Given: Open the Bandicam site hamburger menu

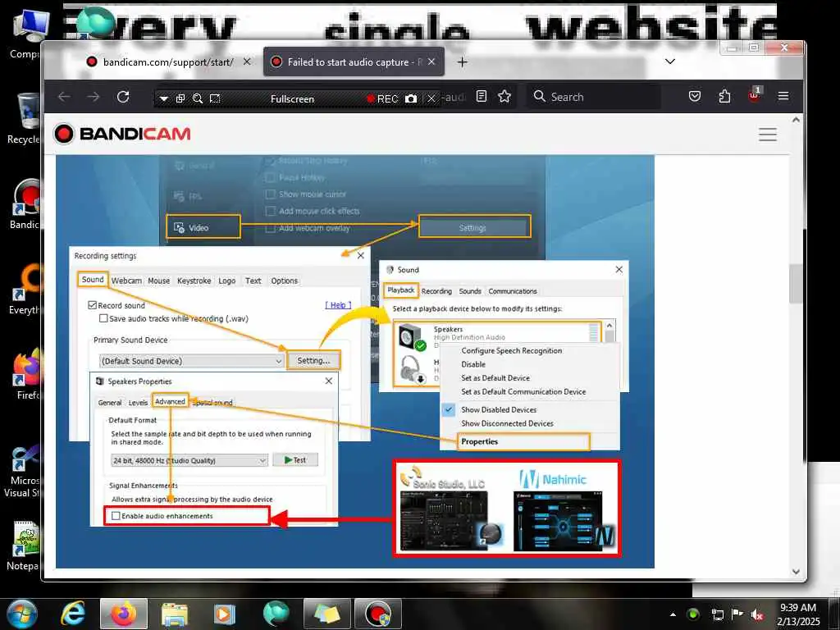Looking at the screenshot, I should click(x=768, y=135).
